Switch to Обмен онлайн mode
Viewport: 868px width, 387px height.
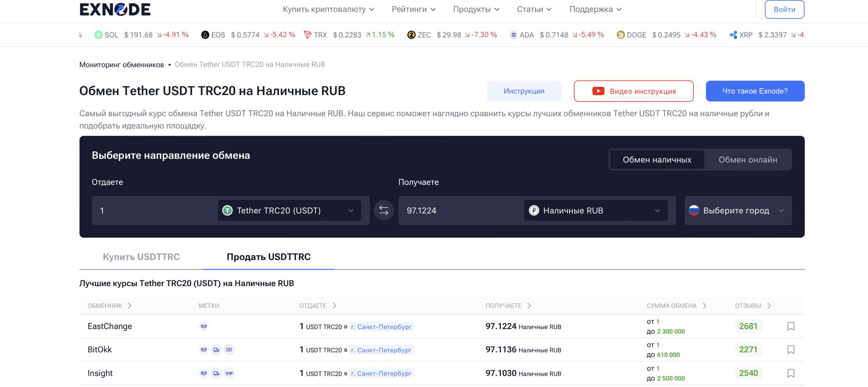(x=748, y=160)
